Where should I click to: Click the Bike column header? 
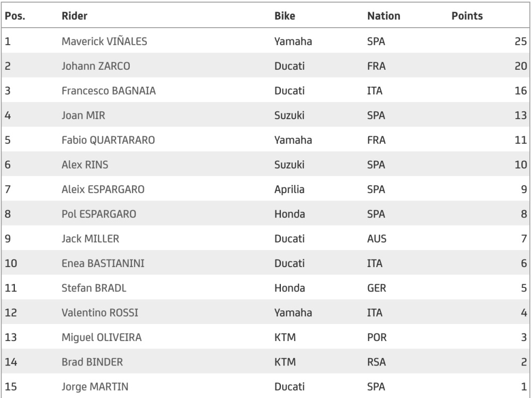click(x=285, y=16)
